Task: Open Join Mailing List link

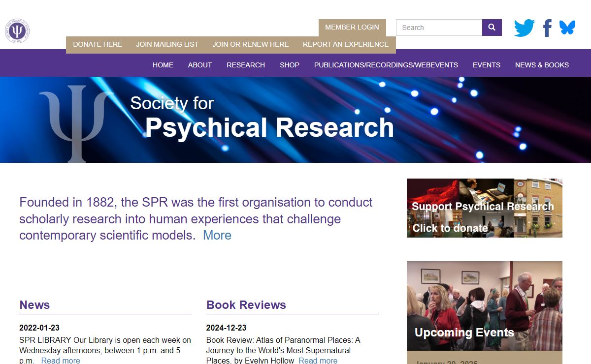Action: point(167,44)
